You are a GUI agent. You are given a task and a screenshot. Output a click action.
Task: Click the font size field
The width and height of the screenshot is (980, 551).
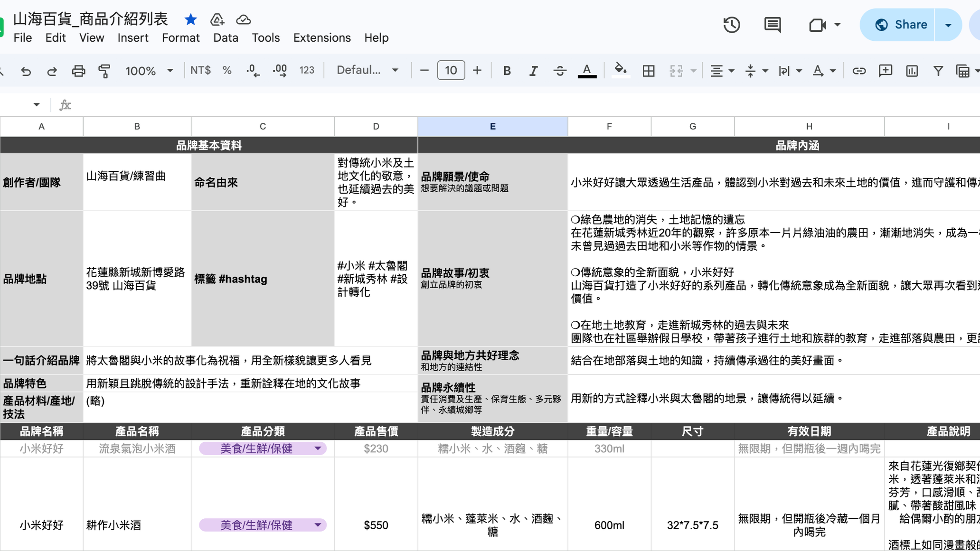point(451,70)
